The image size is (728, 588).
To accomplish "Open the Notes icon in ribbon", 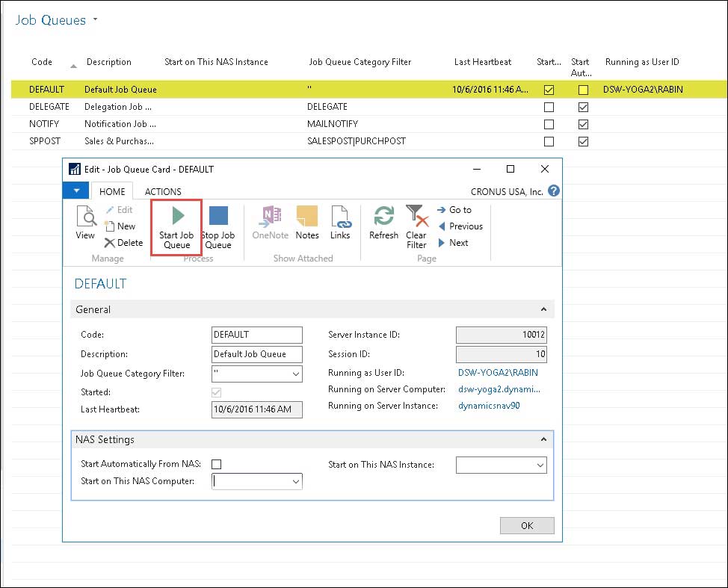I will pos(307,217).
